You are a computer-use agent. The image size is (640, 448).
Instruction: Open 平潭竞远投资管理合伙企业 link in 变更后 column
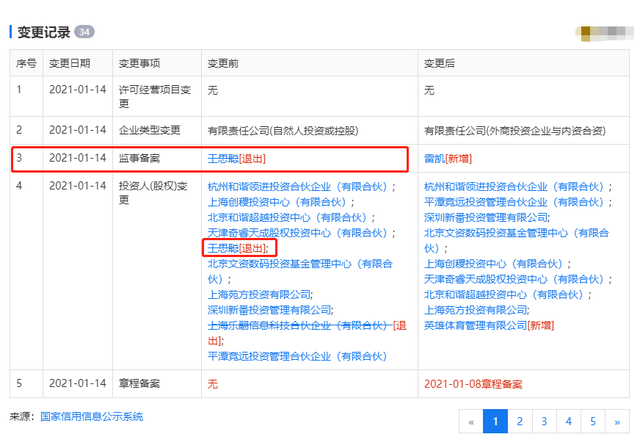click(513, 202)
